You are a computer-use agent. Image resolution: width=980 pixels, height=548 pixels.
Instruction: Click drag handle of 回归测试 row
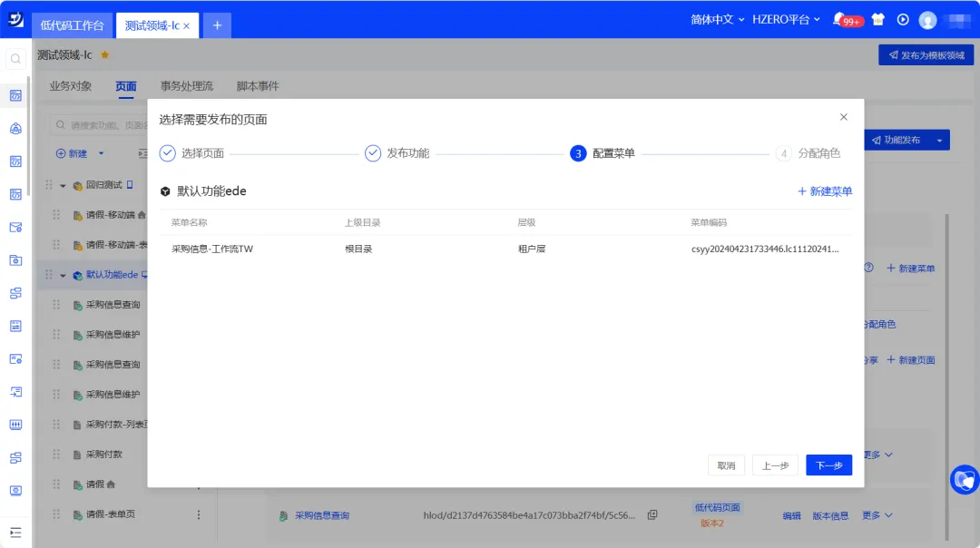pyautogui.click(x=49, y=185)
